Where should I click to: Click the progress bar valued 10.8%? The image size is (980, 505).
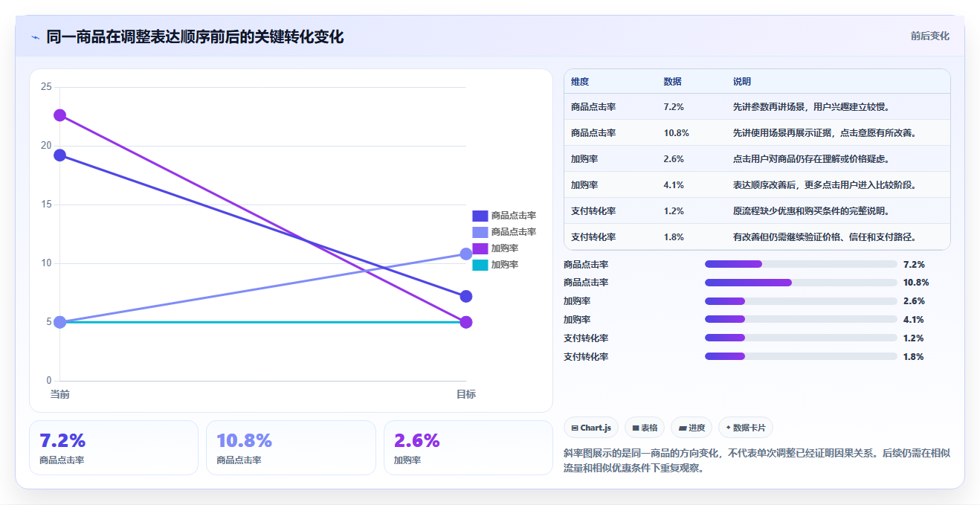click(x=801, y=283)
